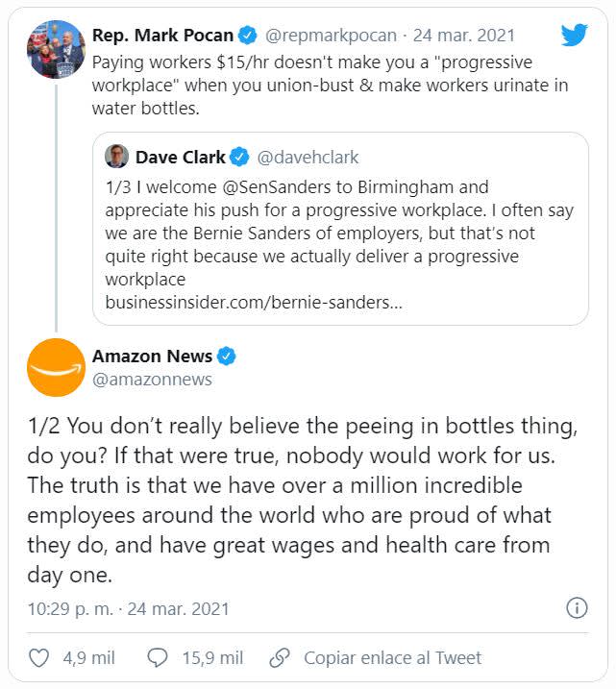Open Rep. Mark Pocan's profile picture
Screen dimensions: 616x689
[x=57, y=49]
